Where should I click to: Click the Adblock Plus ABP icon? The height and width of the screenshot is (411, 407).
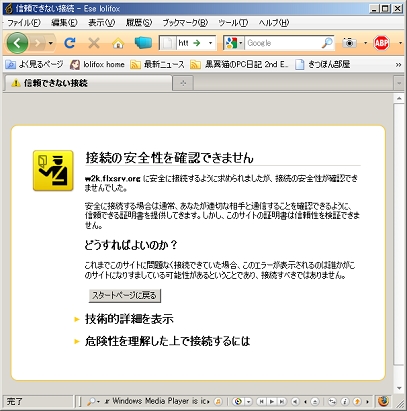[x=381, y=43]
